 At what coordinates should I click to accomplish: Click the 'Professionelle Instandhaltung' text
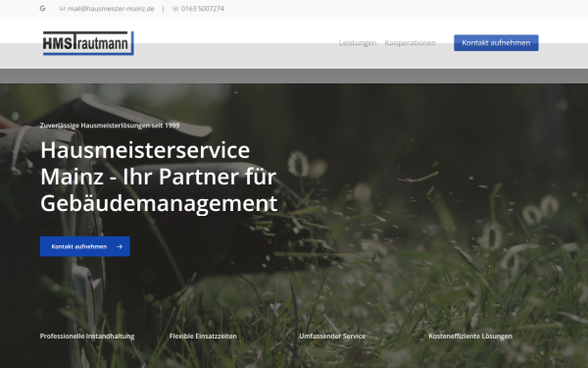(87, 336)
